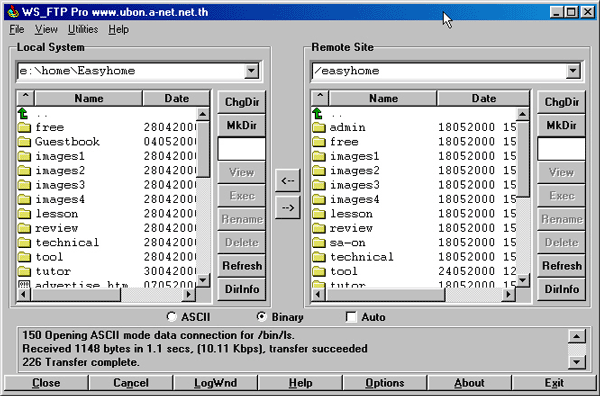This screenshot has height=396, width=600.
Task: Click the local parent directory up-arrow icon
Action: tap(24, 113)
